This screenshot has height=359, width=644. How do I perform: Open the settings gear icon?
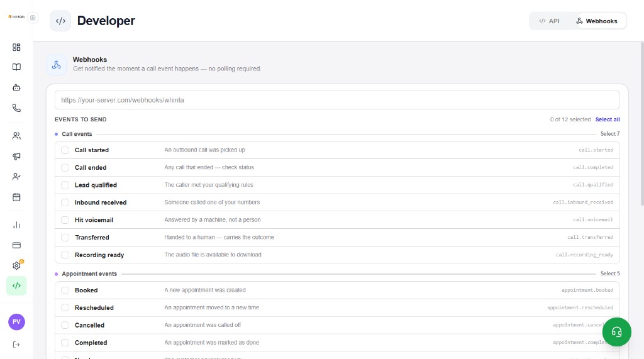(16, 266)
